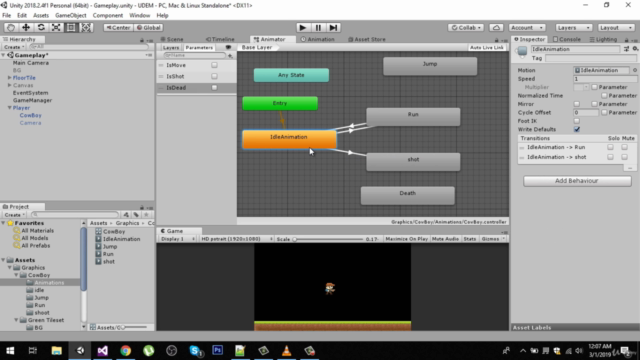Enable Foot IK checkbox

[577, 121]
